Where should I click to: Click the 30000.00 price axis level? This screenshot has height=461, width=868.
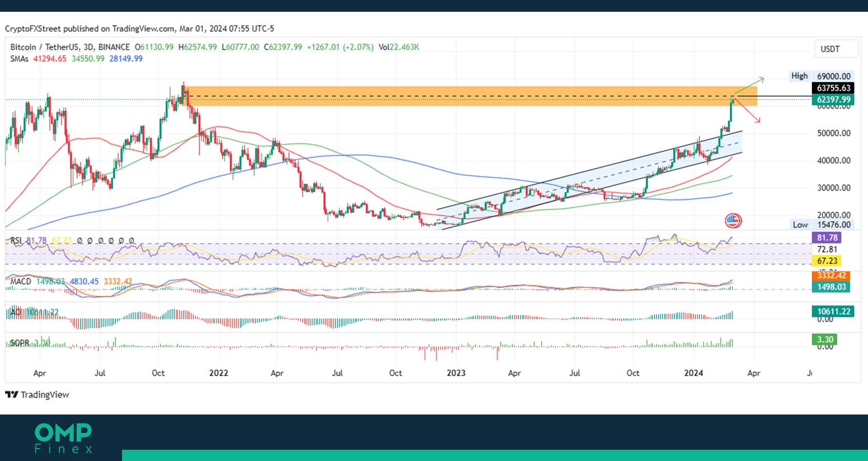(x=833, y=188)
